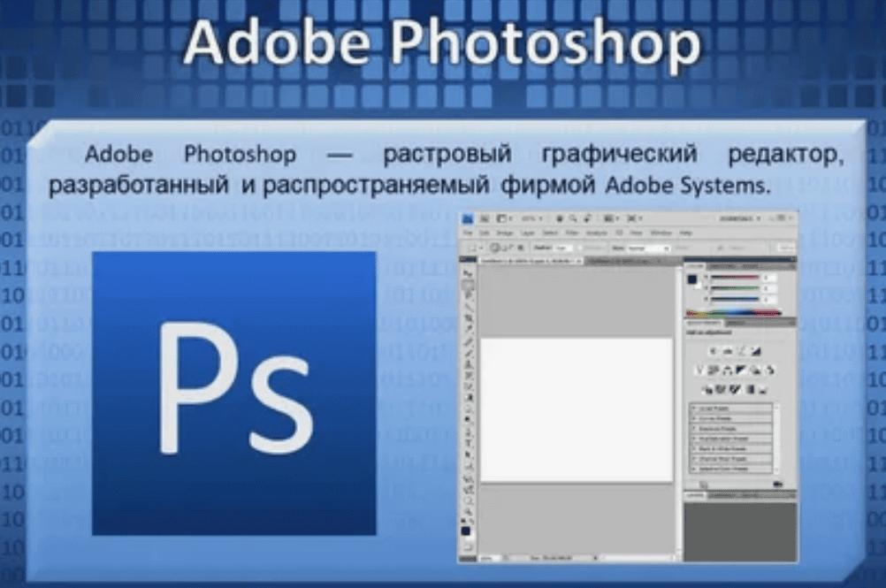Launch Bridge from the application bar
This screenshot has width=886, height=588.
coord(485,218)
